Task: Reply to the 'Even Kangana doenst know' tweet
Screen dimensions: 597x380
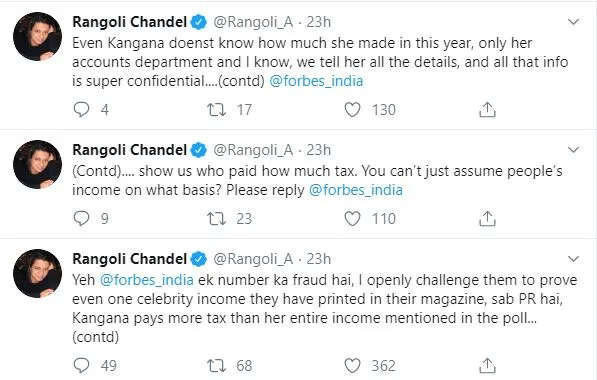Action: [81, 110]
